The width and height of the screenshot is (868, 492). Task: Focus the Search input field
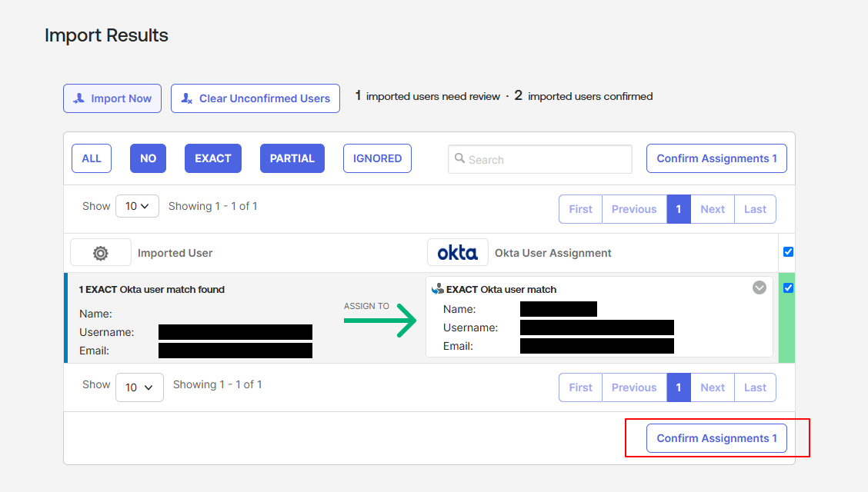point(540,159)
